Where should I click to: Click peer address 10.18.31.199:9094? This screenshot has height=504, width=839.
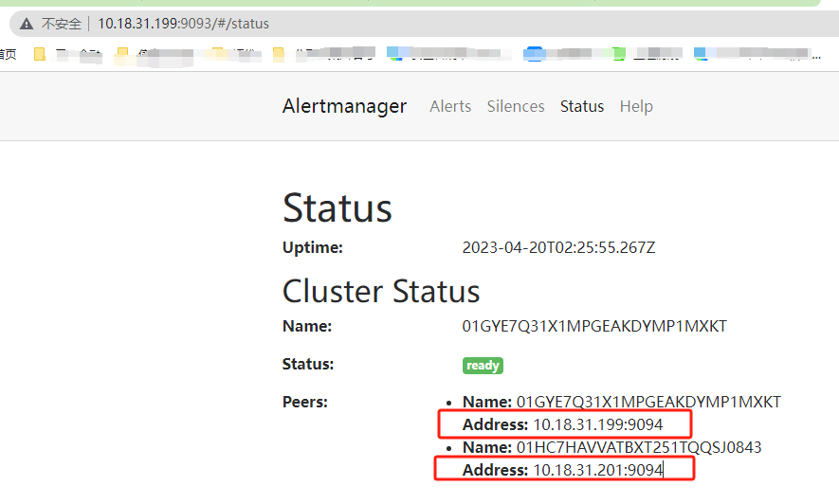(598, 424)
